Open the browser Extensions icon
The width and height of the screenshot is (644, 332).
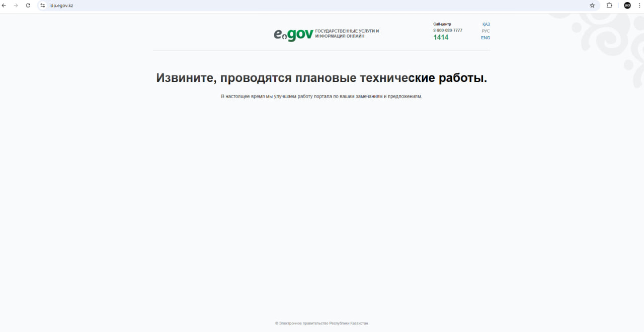(609, 5)
